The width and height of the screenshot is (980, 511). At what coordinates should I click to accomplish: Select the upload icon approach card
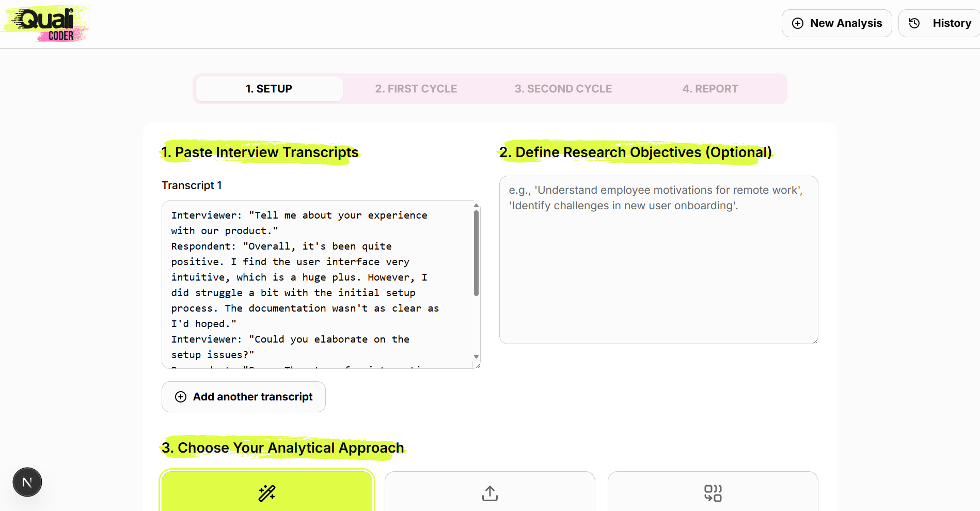[489, 491]
